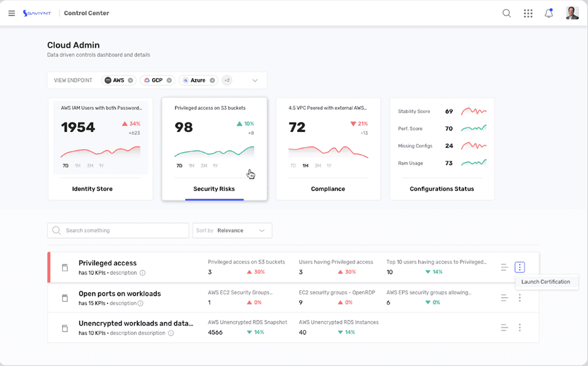Click the user profile avatar

tap(572, 13)
